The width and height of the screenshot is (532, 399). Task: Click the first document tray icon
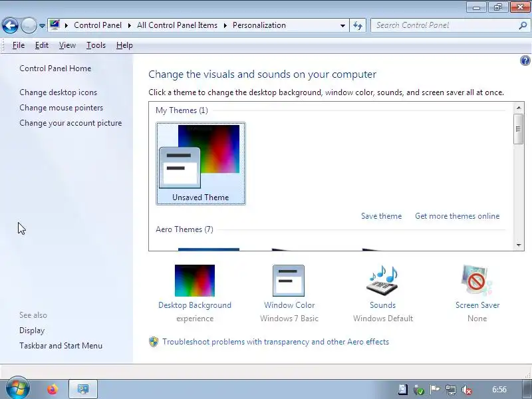403,390
